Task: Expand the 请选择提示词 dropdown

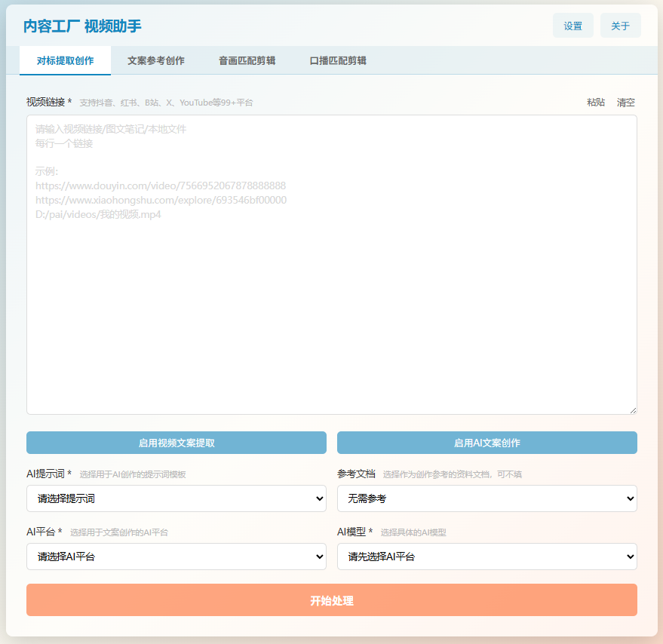Action: click(176, 498)
